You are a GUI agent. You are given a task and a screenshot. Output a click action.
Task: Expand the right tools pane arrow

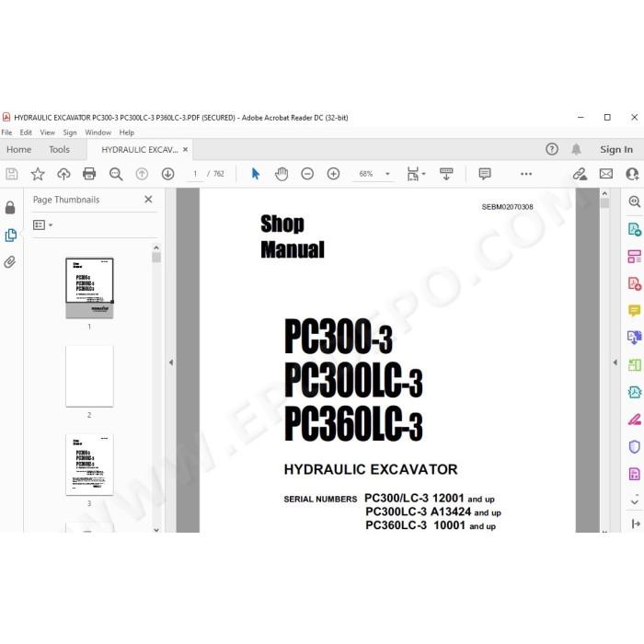pyautogui.click(x=615, y=362)
